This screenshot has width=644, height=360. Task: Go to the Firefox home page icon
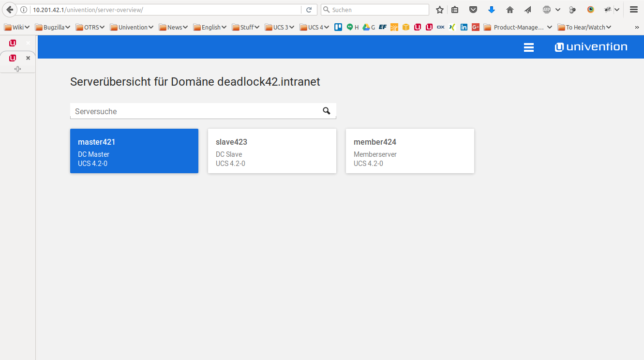(x=509, y=10)
